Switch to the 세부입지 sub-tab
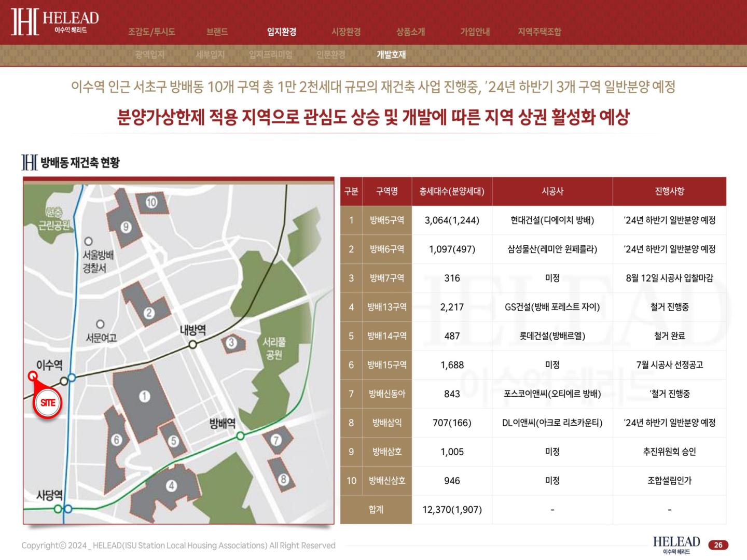 (x=210, y=54)
